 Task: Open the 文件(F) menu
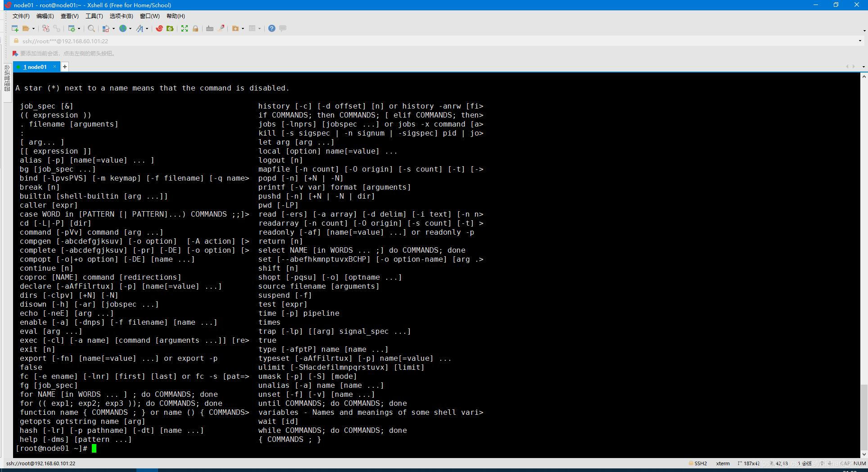[x=21, y=16]
